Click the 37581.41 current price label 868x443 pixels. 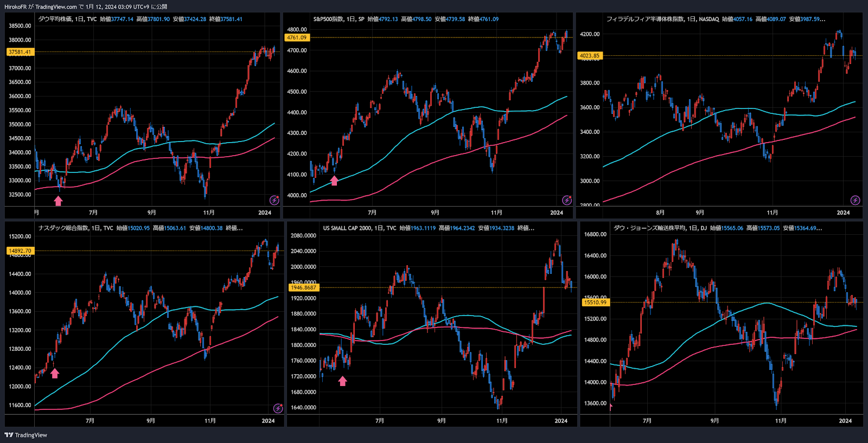pos(20,52)
